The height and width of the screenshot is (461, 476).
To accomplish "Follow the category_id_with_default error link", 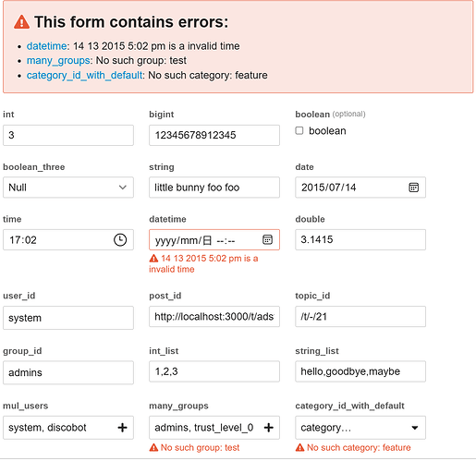I will [84, 75].
